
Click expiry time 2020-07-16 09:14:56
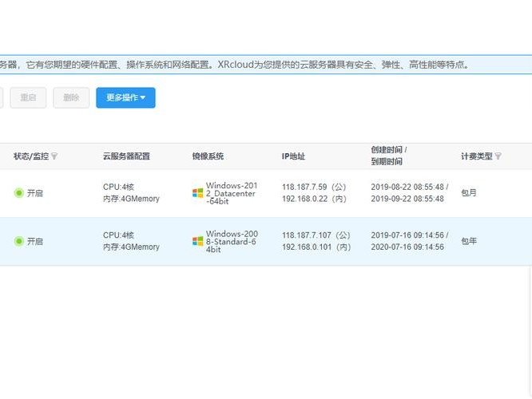[407, 247]
